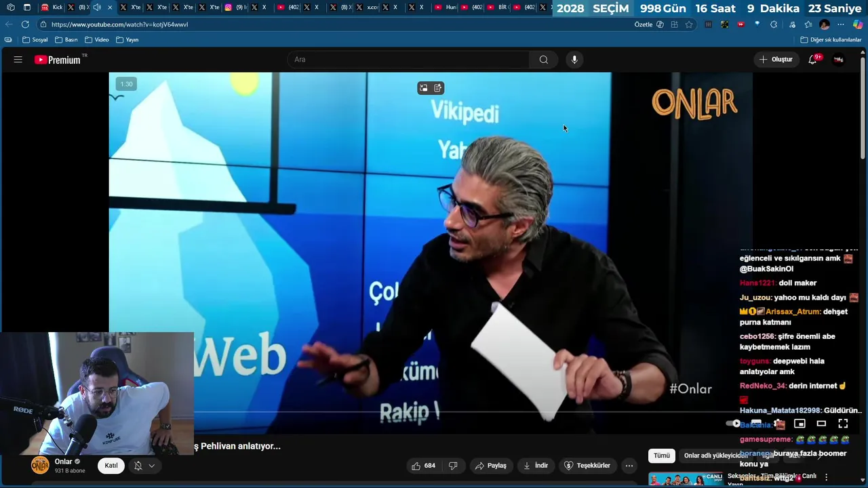
Task: Close the active YouTube tab
Action: [x=110, y=7]
